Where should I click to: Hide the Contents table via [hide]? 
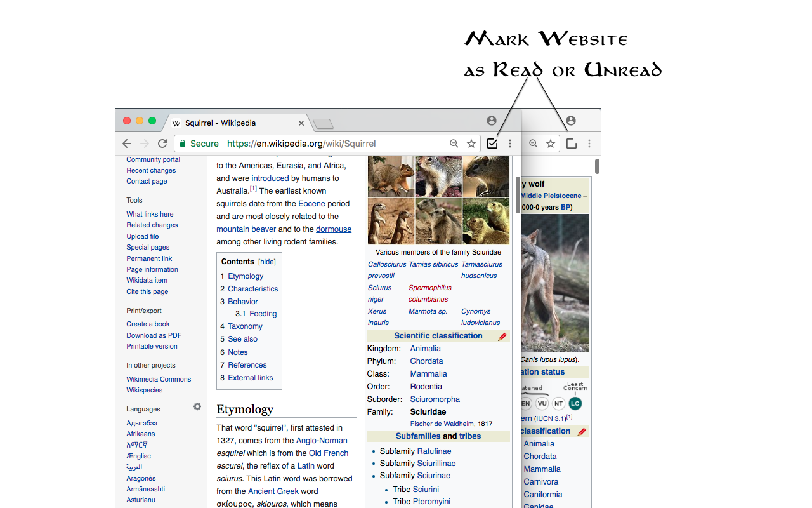[x=267, y=262]
